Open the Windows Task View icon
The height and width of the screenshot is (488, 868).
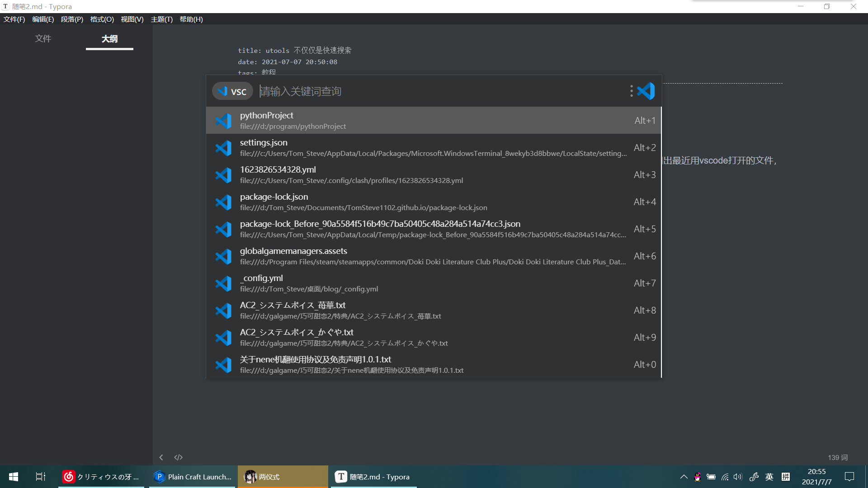tap(41, 477)
